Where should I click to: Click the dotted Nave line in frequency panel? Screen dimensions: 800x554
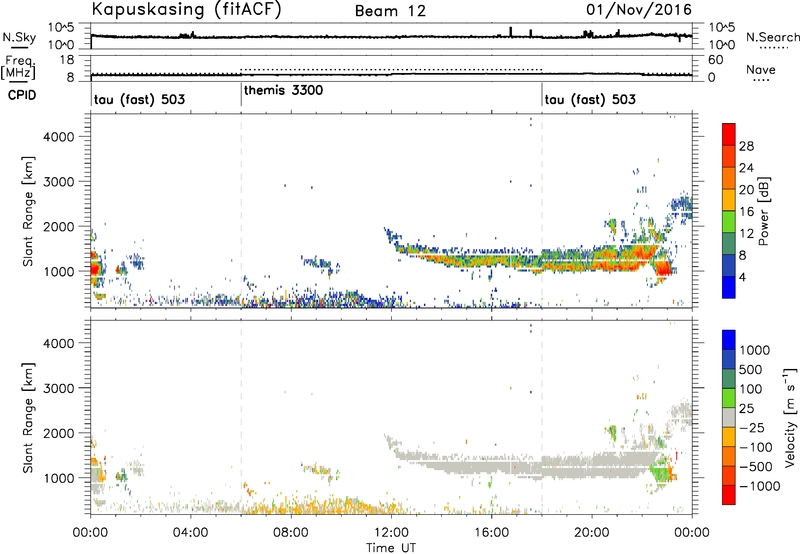[391, 69]
